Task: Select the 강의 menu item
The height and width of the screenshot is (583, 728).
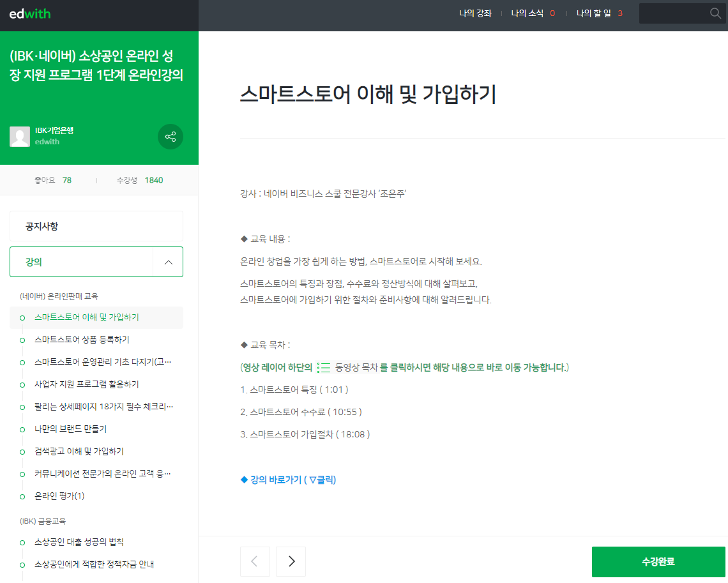Action: (x=81, y=262)
